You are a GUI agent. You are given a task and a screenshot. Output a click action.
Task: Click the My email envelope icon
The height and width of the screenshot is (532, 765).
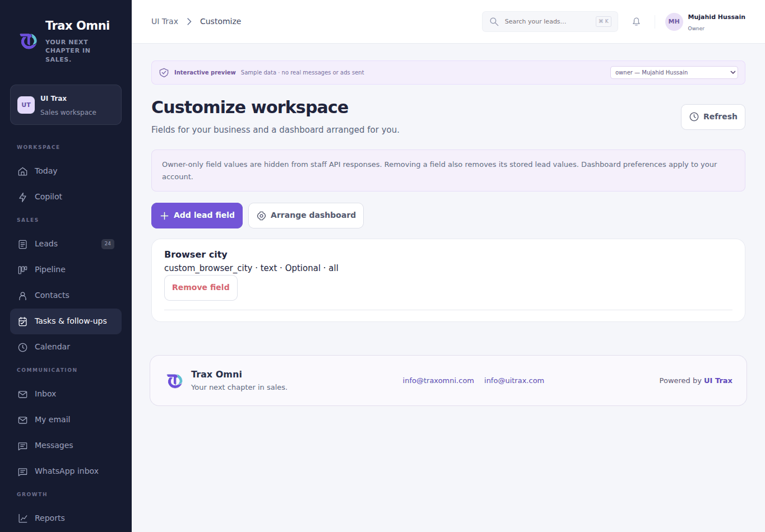coord(22,420)
